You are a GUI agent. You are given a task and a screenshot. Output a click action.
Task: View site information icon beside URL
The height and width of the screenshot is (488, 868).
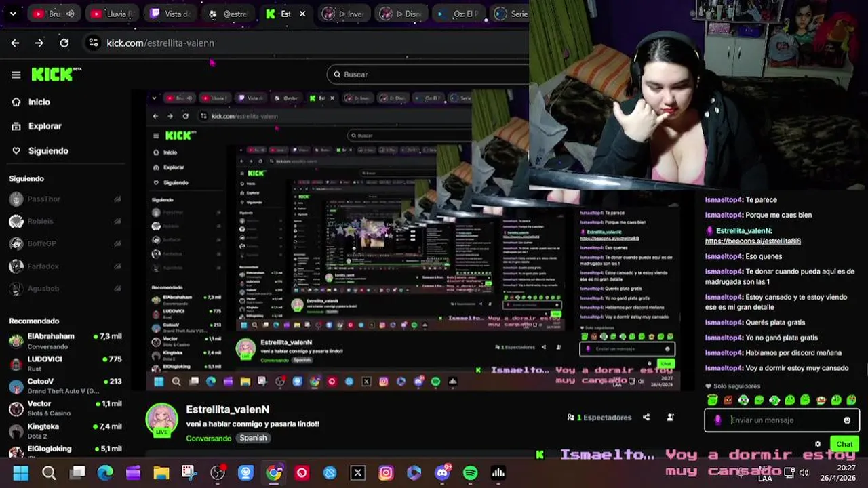pos(93,43)
